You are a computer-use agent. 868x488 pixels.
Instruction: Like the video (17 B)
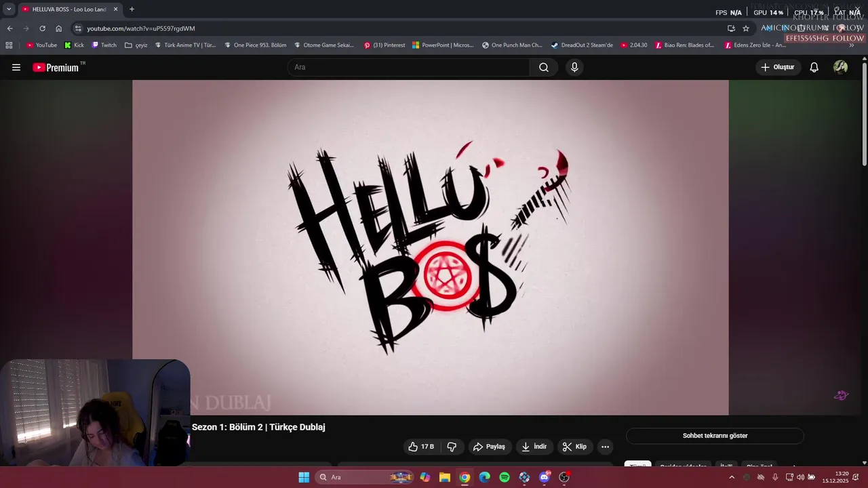point(420,447)
